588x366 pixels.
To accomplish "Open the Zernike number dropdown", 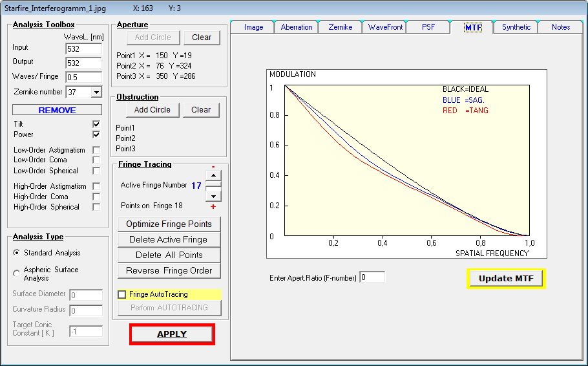I will pos(96,92).
